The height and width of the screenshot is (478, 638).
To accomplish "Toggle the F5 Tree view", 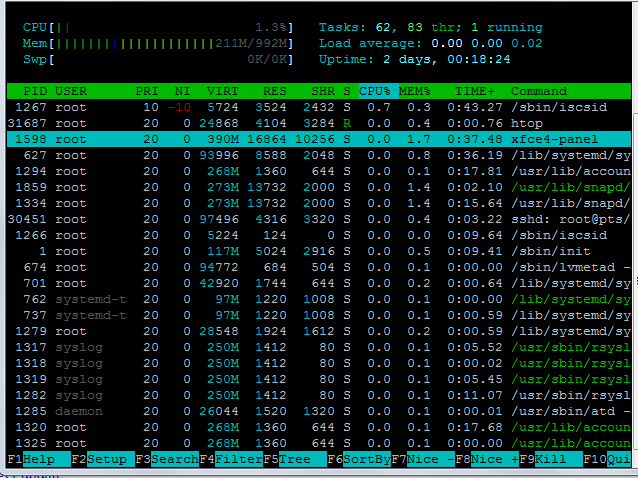I will point(291,459).
